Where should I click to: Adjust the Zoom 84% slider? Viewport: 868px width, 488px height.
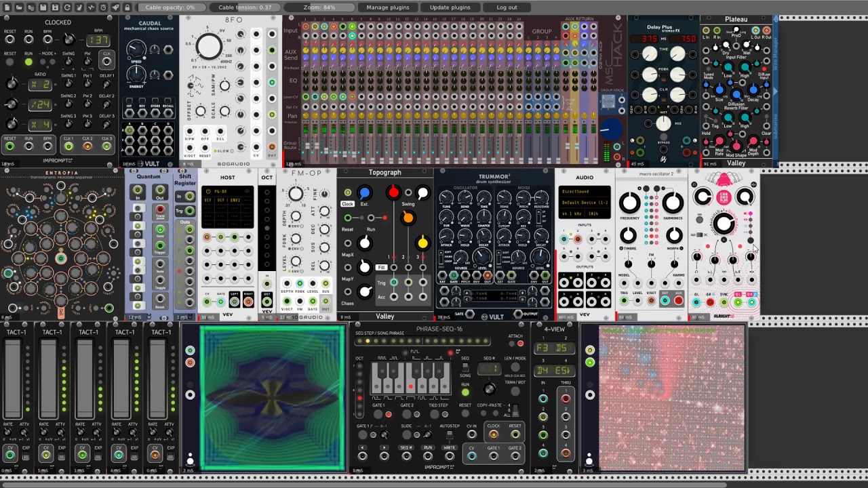coord(319,7)
